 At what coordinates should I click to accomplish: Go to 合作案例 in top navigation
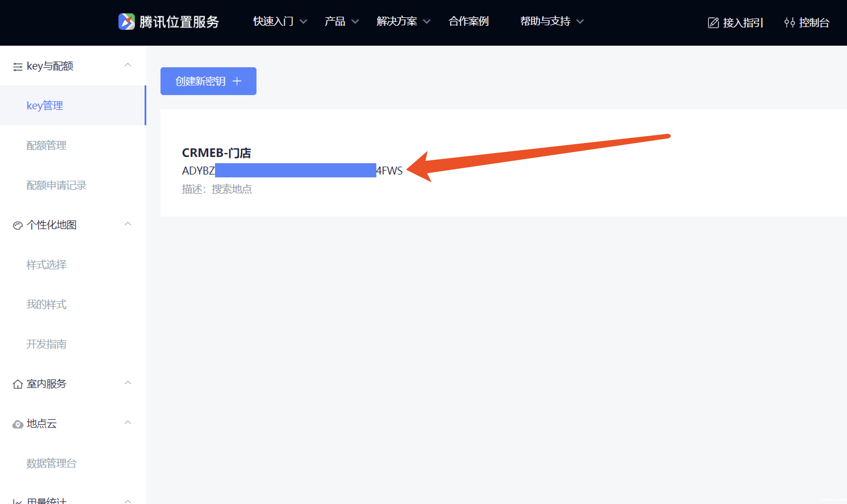click(468, 21)
